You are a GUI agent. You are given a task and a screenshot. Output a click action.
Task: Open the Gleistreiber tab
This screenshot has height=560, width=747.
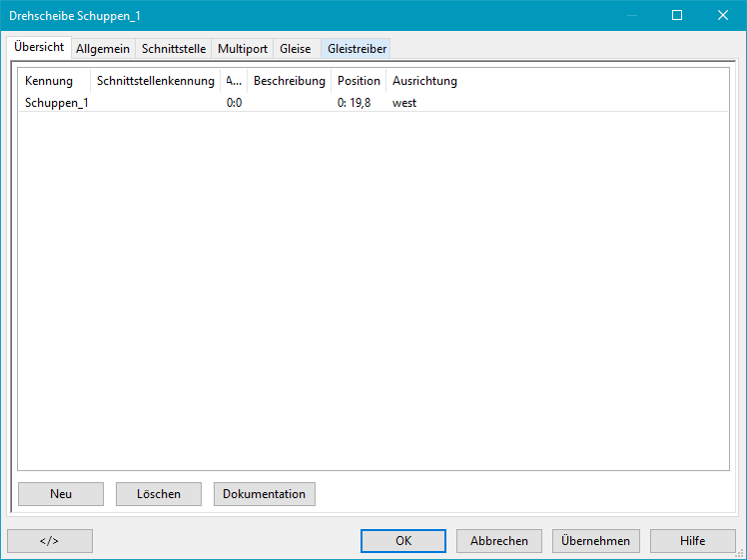[357, 48]
